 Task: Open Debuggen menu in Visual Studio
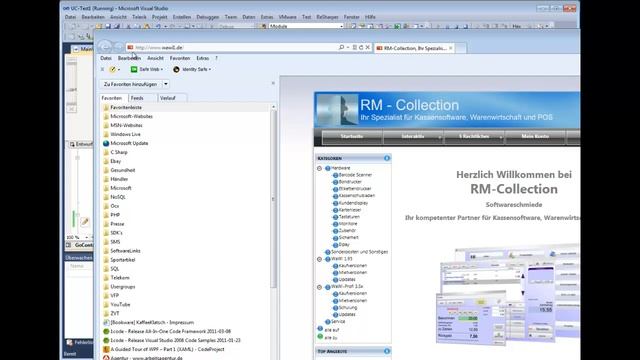[x=208, y=17]
